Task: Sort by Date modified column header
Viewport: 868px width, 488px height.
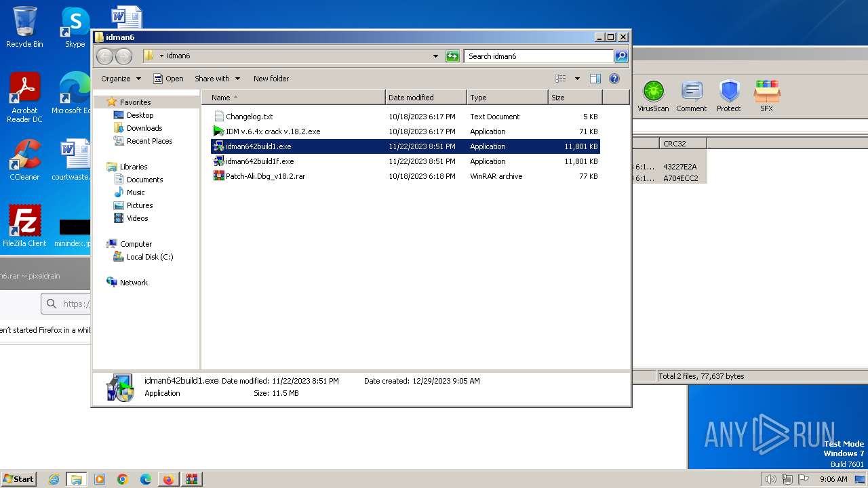Action: pyautogui.click(x=426, y=98)
